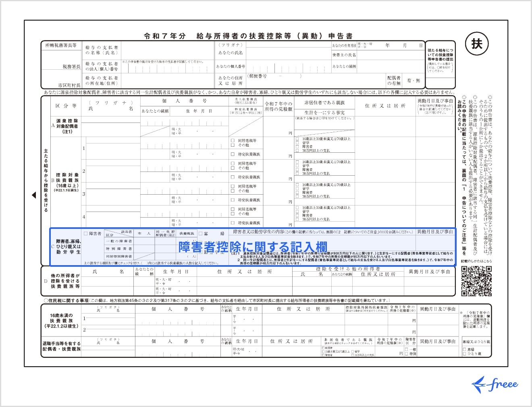532x407 pixels.
Task: Click the black left-pointing triangle marker
Action: 34,195
